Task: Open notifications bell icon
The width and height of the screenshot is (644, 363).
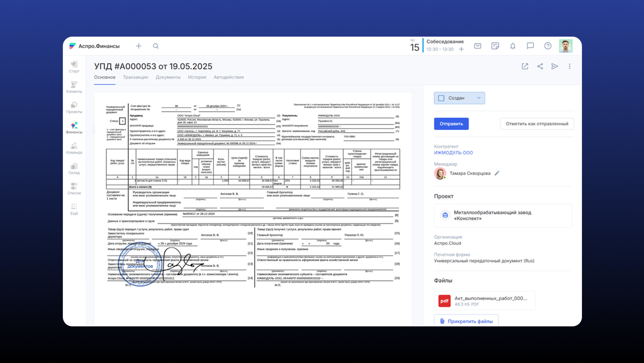Action: point(513,46)
